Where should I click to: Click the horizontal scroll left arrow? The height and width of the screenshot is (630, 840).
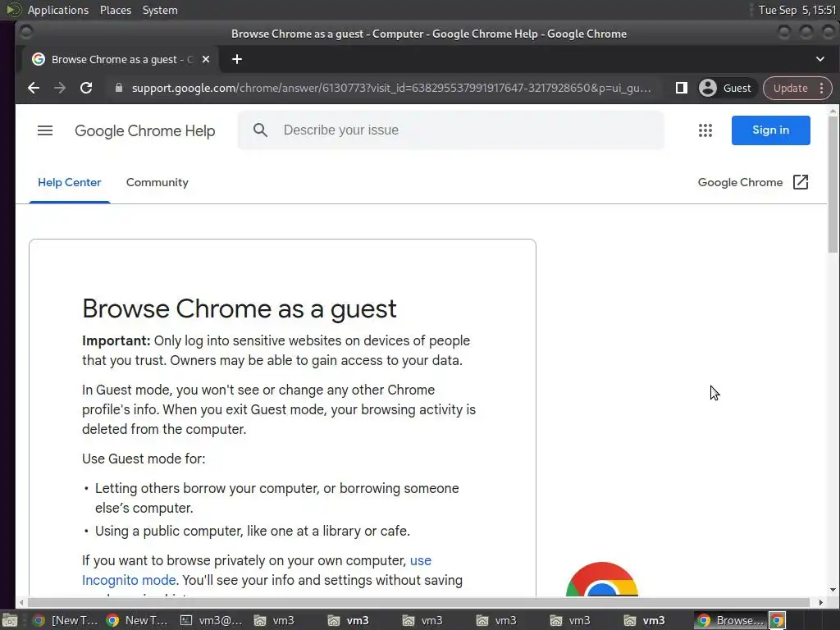[21, 603]
